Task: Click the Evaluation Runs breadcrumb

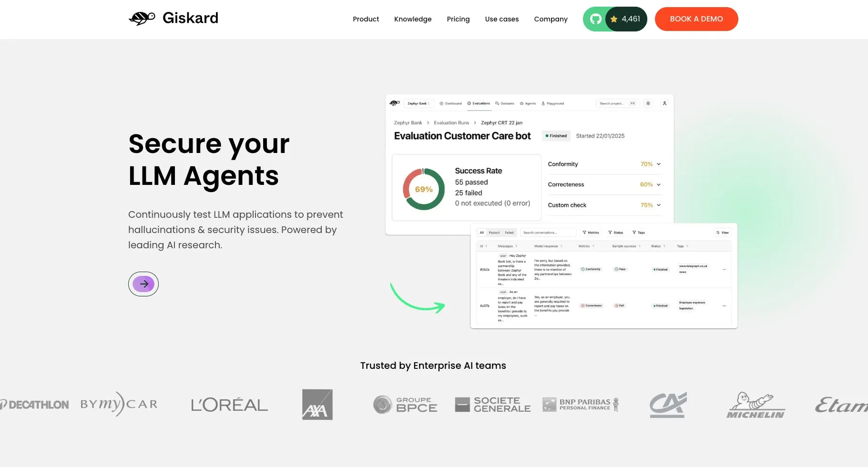Action: tap(451, 123)
